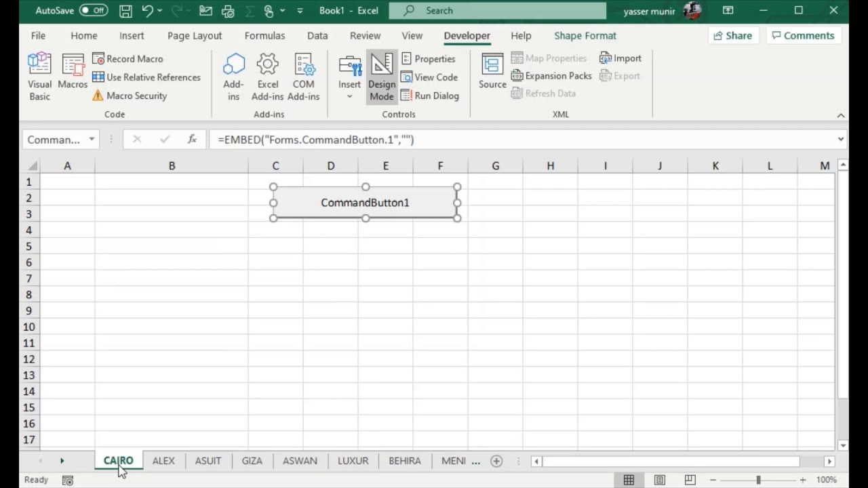Expand the Undo history dropdown
This screenshot has width=868, height=488.
click(160, 11)
